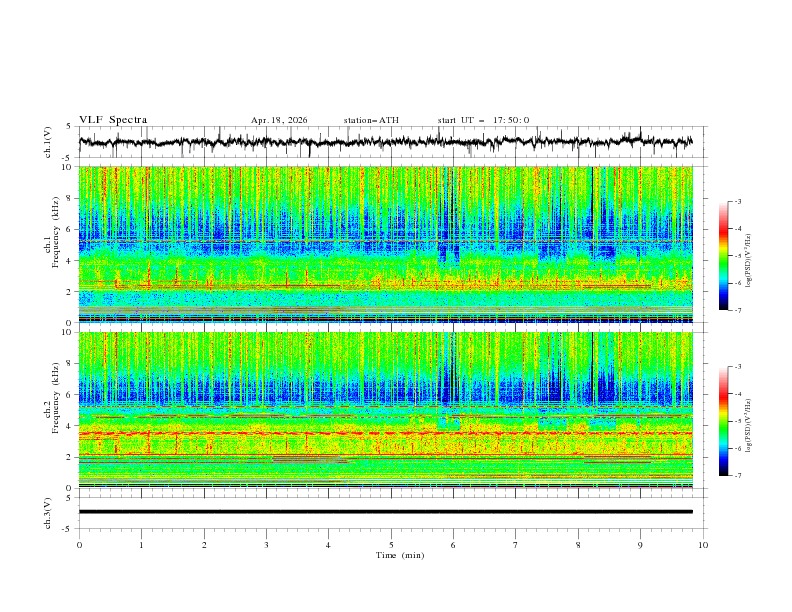Click the 5 minute tick on time axis
The width and height of the screenshot is (792, 612).
click(391, 545)
